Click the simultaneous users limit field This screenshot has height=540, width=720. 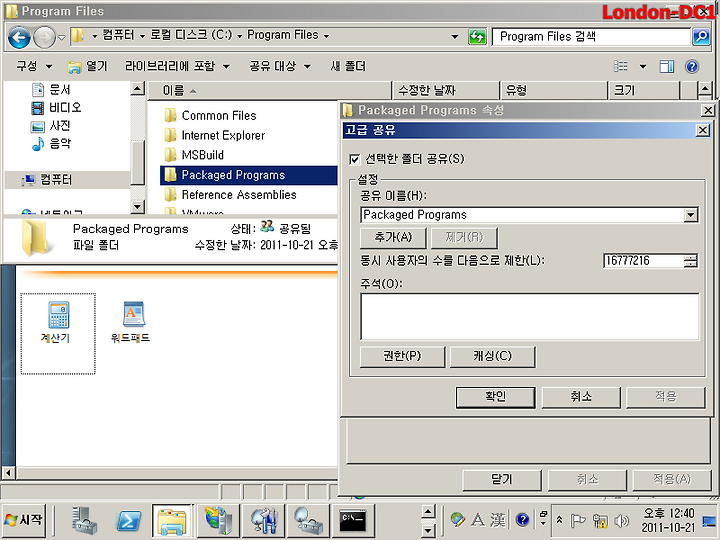[x=643, y=261]
